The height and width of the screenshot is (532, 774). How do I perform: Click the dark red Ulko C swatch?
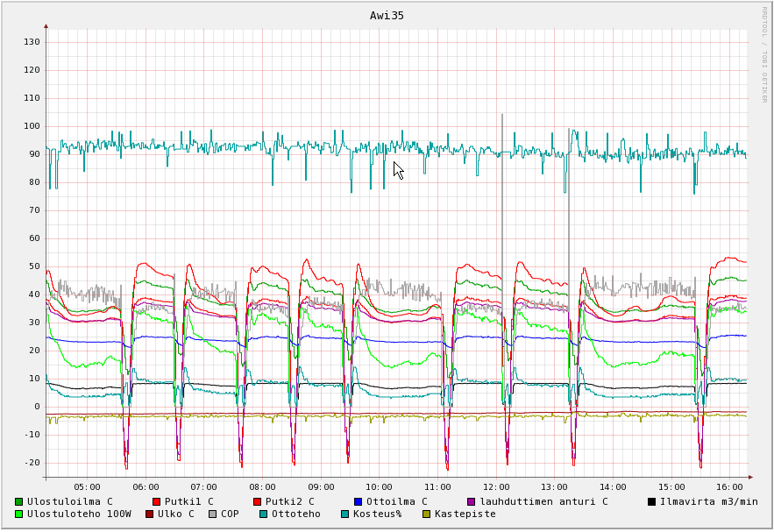click(x=150, y=514)
